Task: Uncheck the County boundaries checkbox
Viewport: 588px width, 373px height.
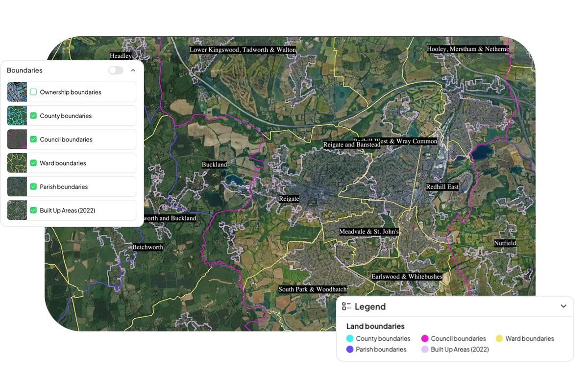Action: pos(33,116)
